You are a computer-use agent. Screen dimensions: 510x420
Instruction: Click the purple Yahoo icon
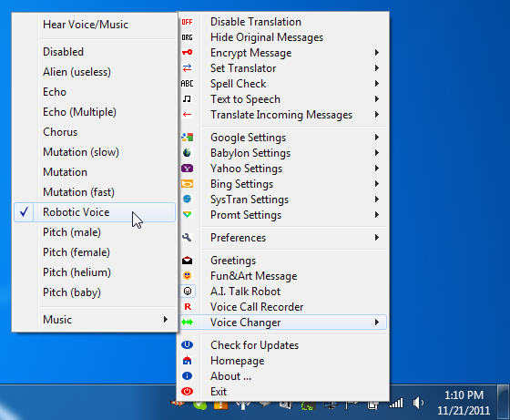coord(187,169)
